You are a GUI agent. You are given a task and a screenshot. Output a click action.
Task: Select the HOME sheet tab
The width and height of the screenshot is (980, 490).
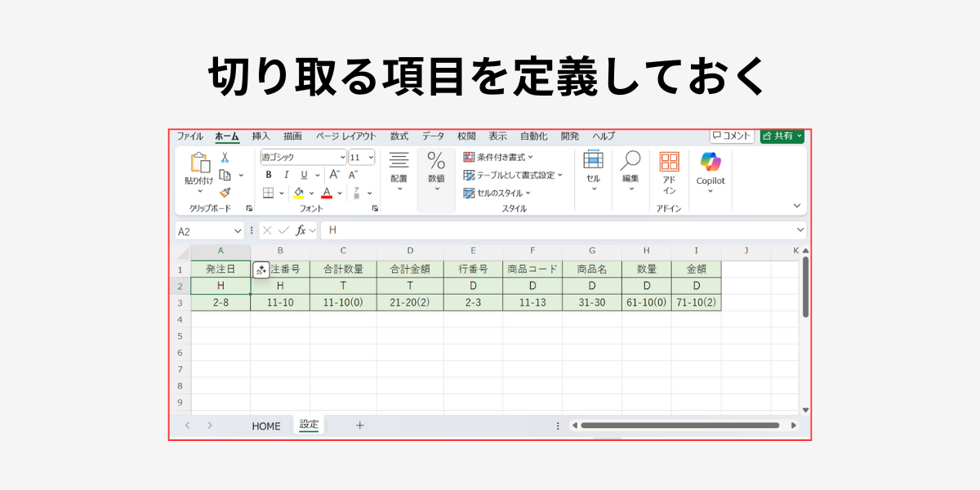tap(265, 425)
